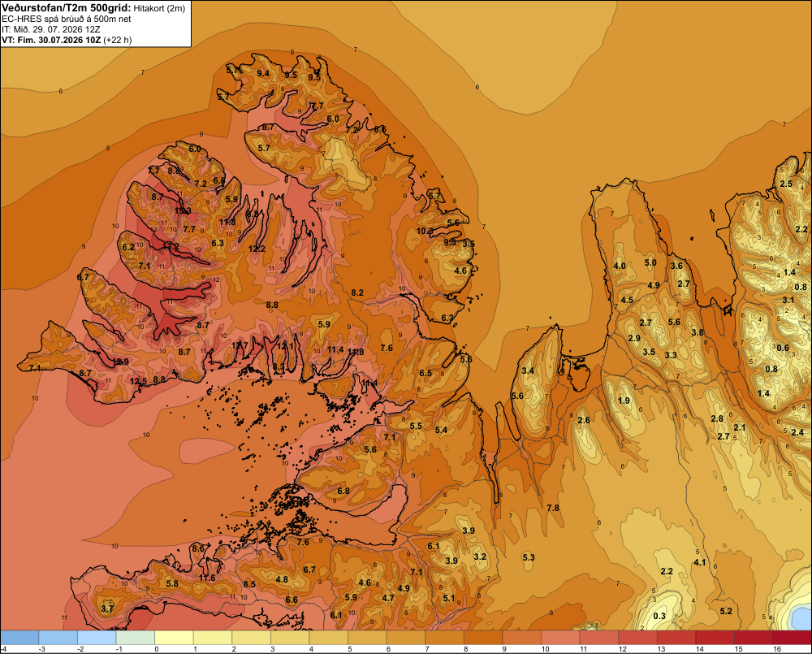Image resolution: width=812 pixels, height=654 pixels.
Task: Select the blue legend swatch between -4 and -3
Action: [19, 638]
